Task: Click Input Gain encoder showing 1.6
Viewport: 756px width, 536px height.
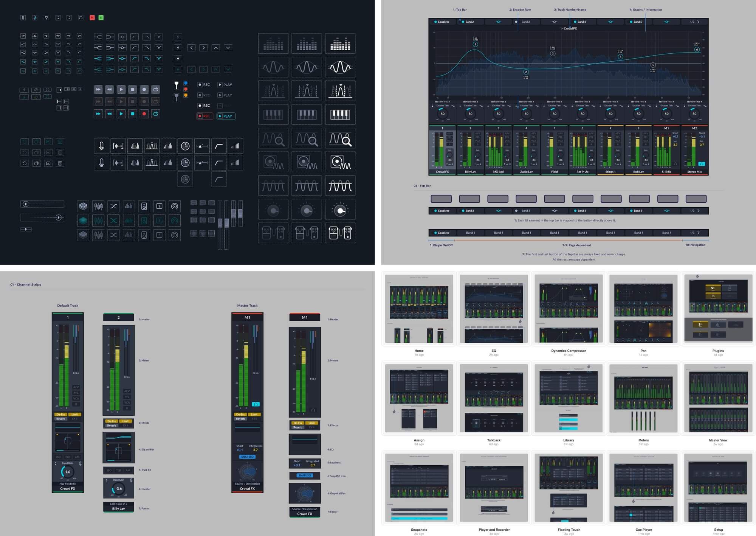Action: pos(68,472)
